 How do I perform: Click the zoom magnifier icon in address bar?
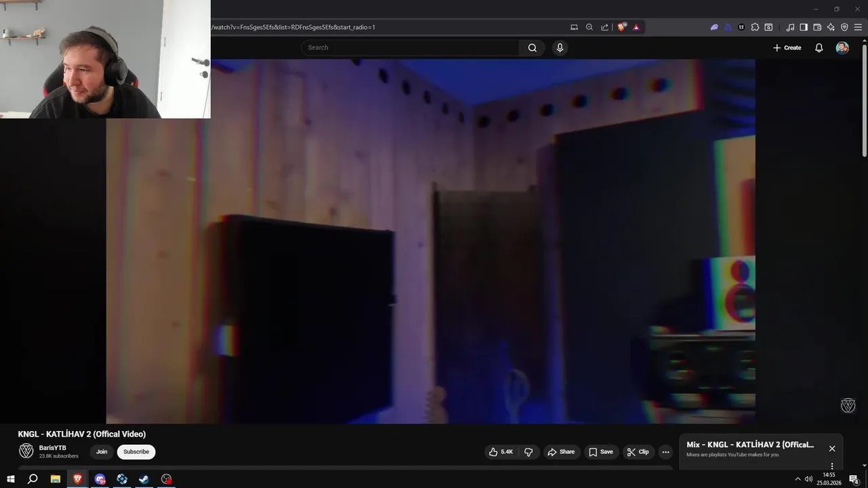[589, 27]
